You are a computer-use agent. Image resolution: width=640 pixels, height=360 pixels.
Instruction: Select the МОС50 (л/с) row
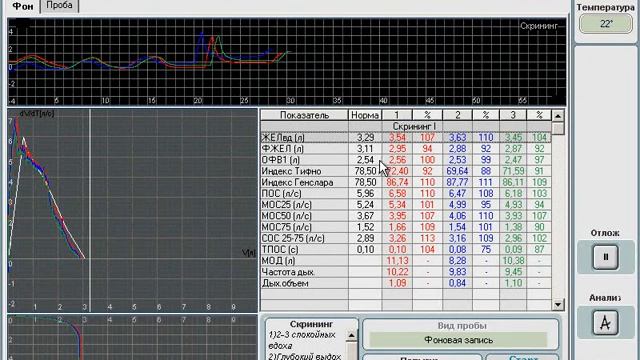point(406,216)
